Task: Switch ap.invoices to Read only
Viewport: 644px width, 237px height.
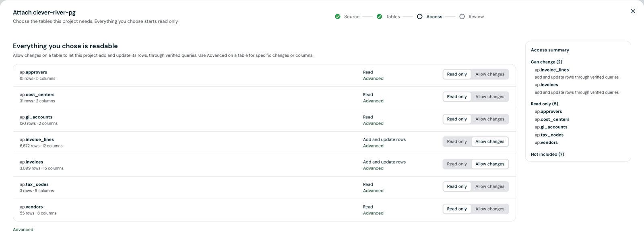Action: [x=457, y=164]
